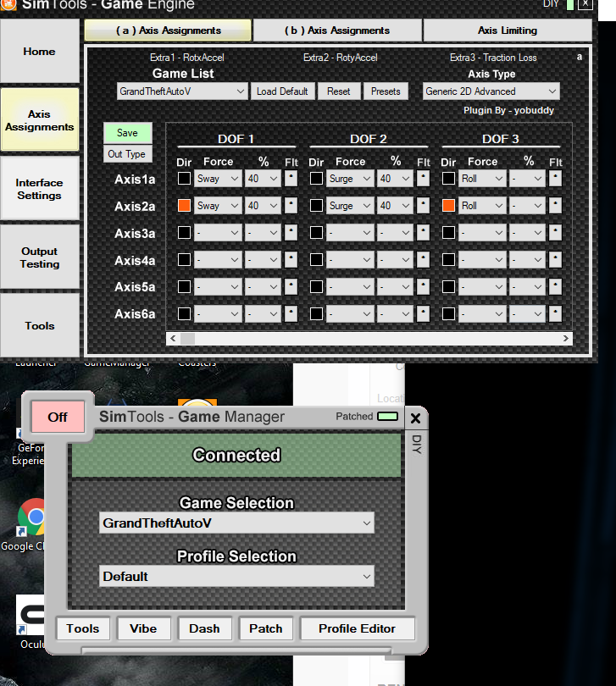Toggle Axis5a DOF 1 Flt filter button

(x=291, y=287)
